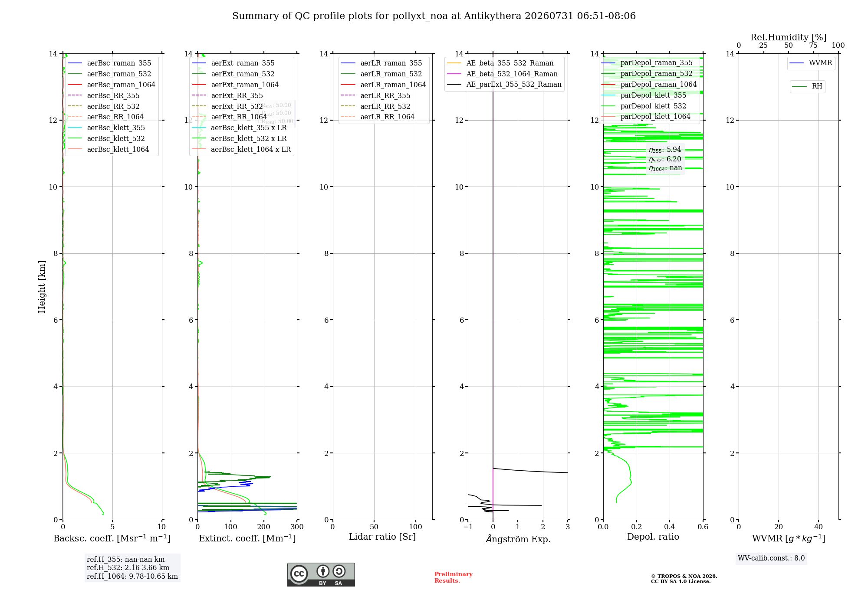Click the Depol. ratio axis label

click(653, 537)
